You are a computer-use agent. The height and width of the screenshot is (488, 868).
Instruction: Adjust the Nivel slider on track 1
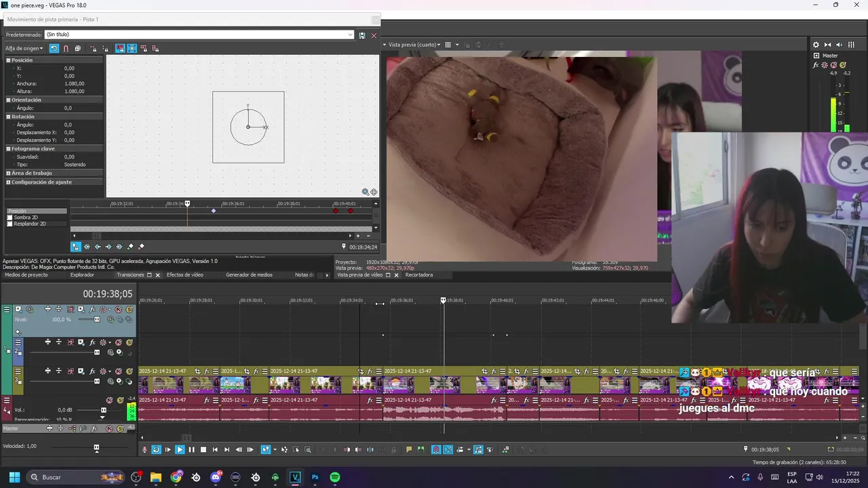coord(97,319)
